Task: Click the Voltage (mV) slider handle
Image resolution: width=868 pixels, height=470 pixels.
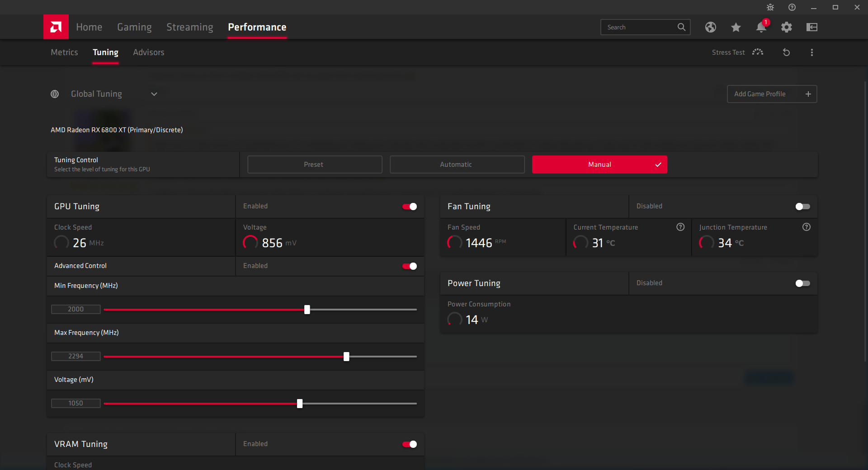Action: click(x=300, y=404)
